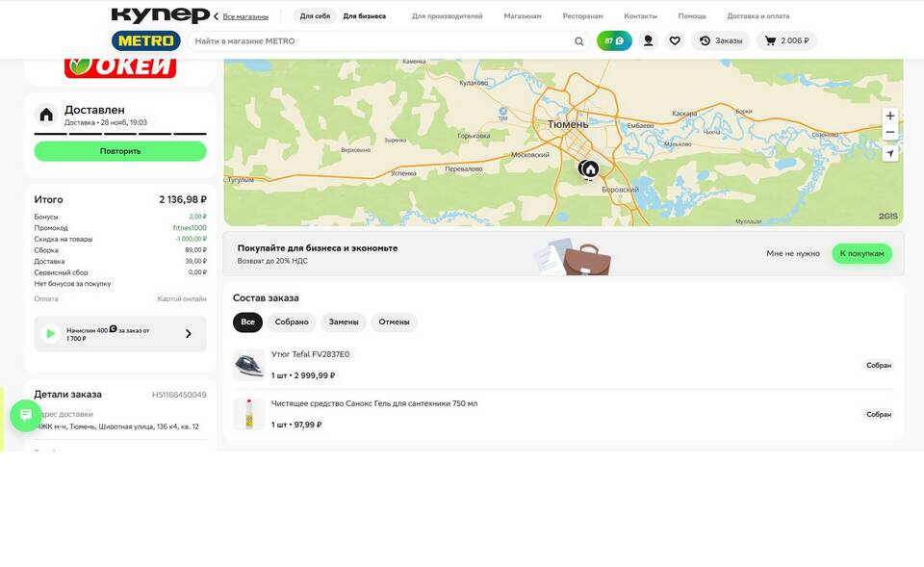Switch to 'Для бизнеса' mode
This screenshot has height=567, width=924.
point(364,16)
